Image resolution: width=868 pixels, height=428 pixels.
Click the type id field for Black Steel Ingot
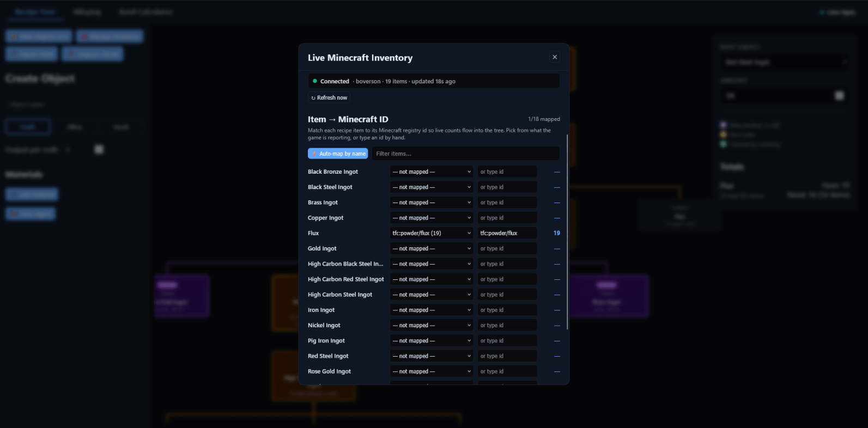[507, 187]
